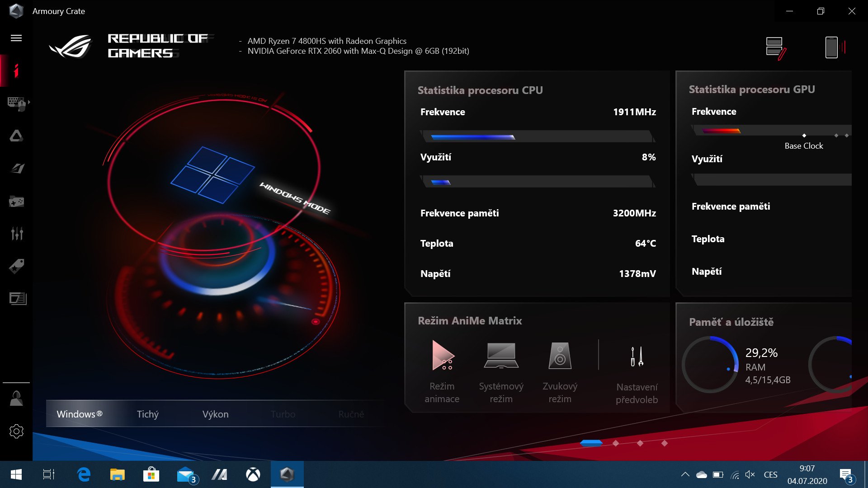This screenshot has width=868, height=488.
Task: Open Armoury Crate settings gear
Action: [x=16, y=431]
